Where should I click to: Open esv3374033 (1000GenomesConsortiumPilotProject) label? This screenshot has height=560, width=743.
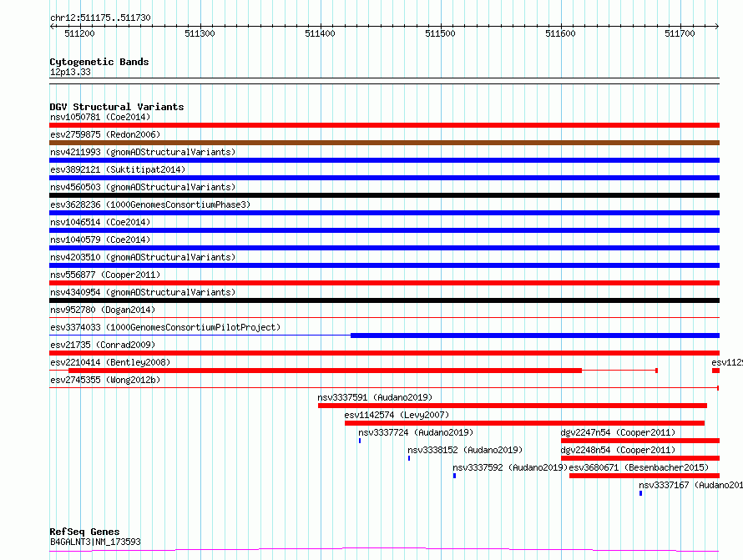tap(165, 327)
